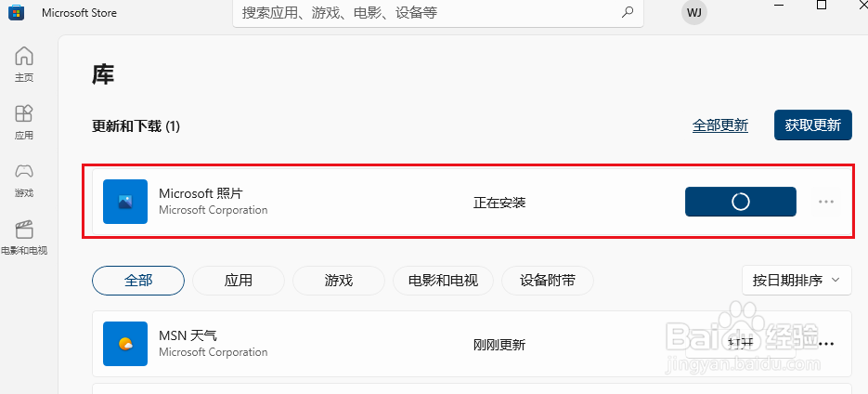Open 电影和电视 clapperboard icon
Viewport: 868px width, 394px height.
(x=24, y=230)
